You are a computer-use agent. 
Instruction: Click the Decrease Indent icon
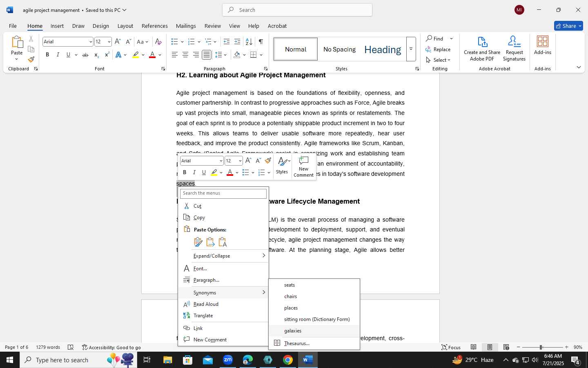coord(227,42)
